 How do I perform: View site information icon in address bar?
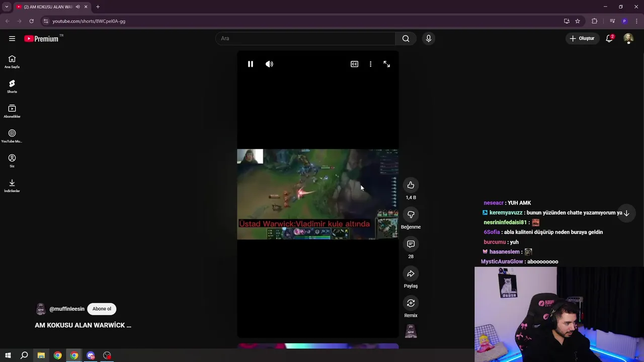pyautogui.click(x=46, y=21)
